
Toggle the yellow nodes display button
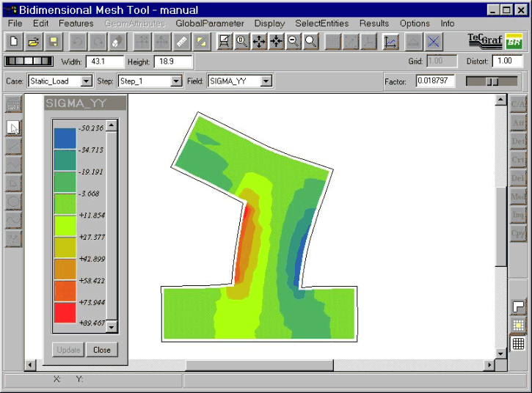point(518,326)
